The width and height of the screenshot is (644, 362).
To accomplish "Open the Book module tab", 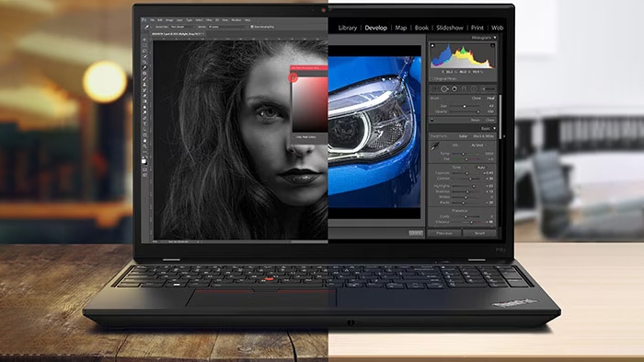I will tap(421, 28).
